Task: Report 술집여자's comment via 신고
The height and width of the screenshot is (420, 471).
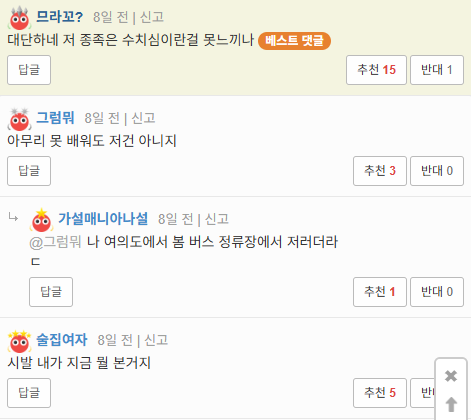Action: pos(156,340)
